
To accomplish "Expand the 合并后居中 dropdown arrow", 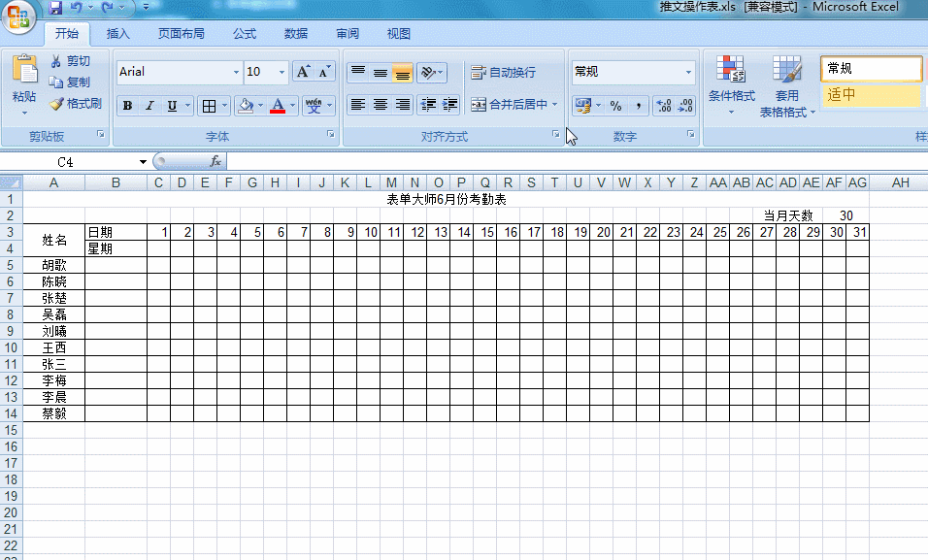I will (x=554, y=105).
